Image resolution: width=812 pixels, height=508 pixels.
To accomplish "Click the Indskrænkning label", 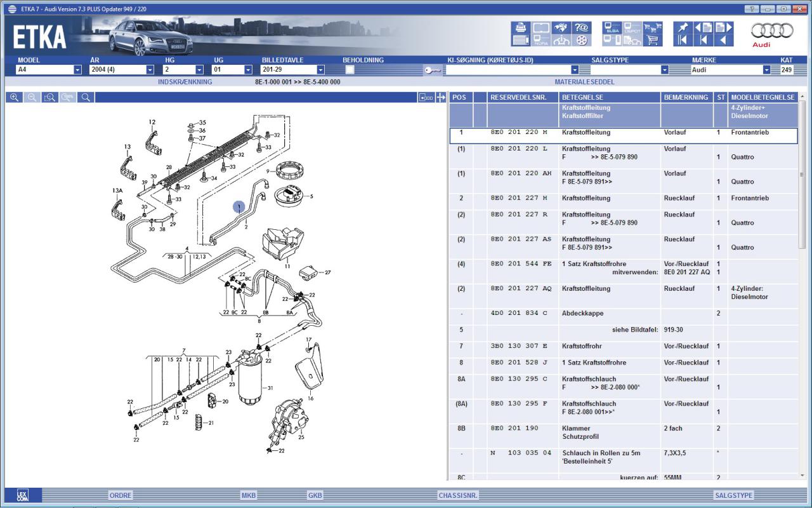I will [185, 82].
